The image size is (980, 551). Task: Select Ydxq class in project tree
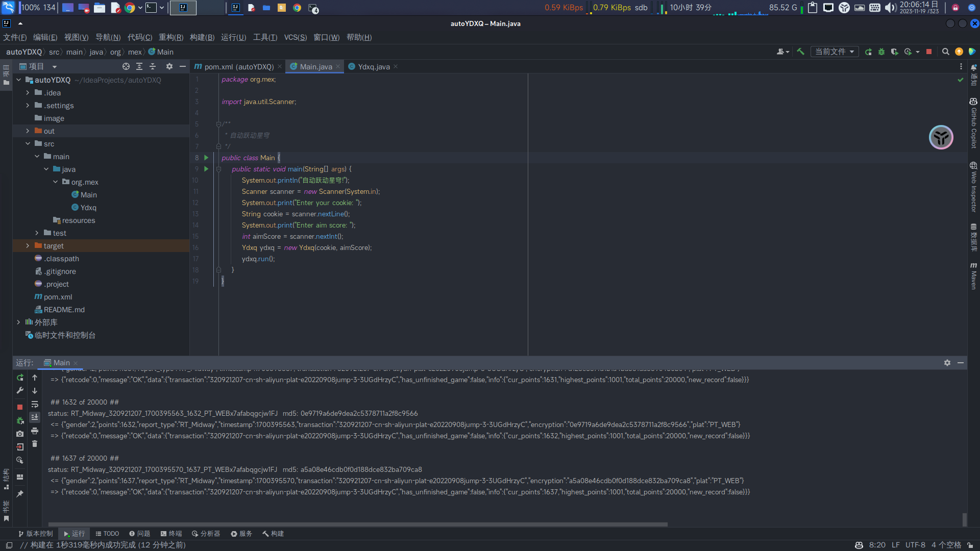tap(88, 207)
